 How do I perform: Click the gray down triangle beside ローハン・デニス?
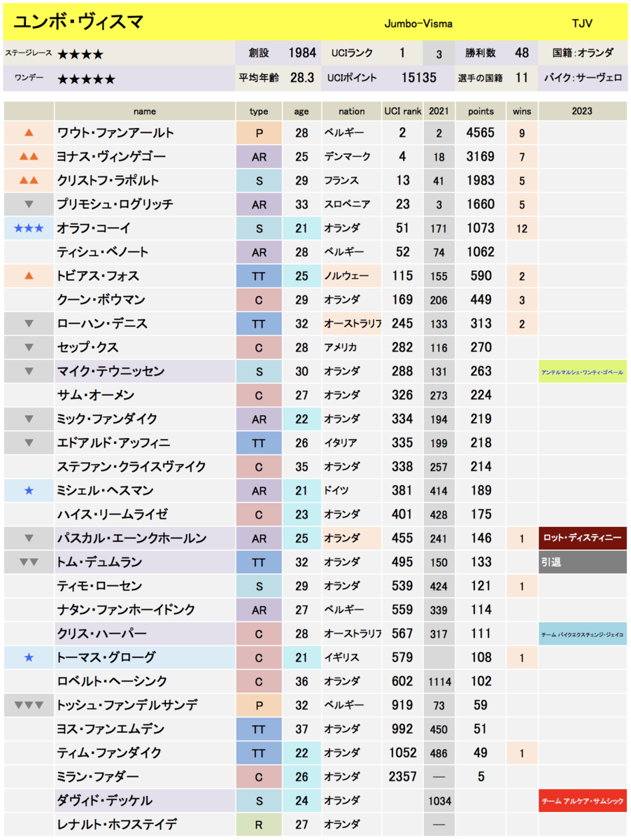point(29,323)
